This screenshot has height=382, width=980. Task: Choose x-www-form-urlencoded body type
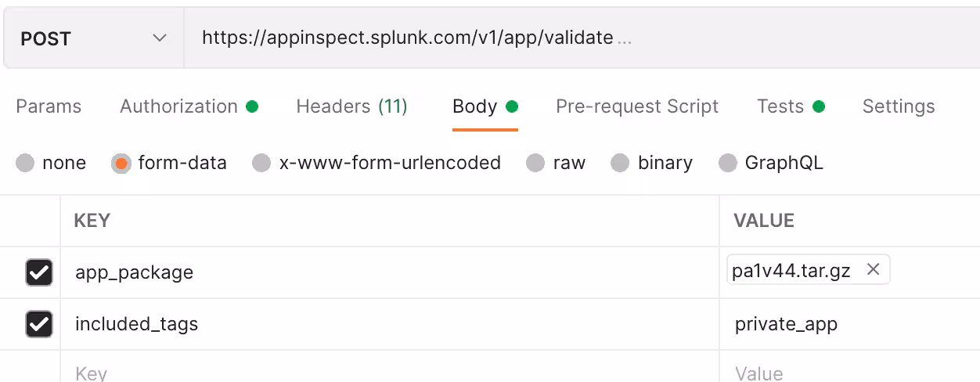coord(261,163)
